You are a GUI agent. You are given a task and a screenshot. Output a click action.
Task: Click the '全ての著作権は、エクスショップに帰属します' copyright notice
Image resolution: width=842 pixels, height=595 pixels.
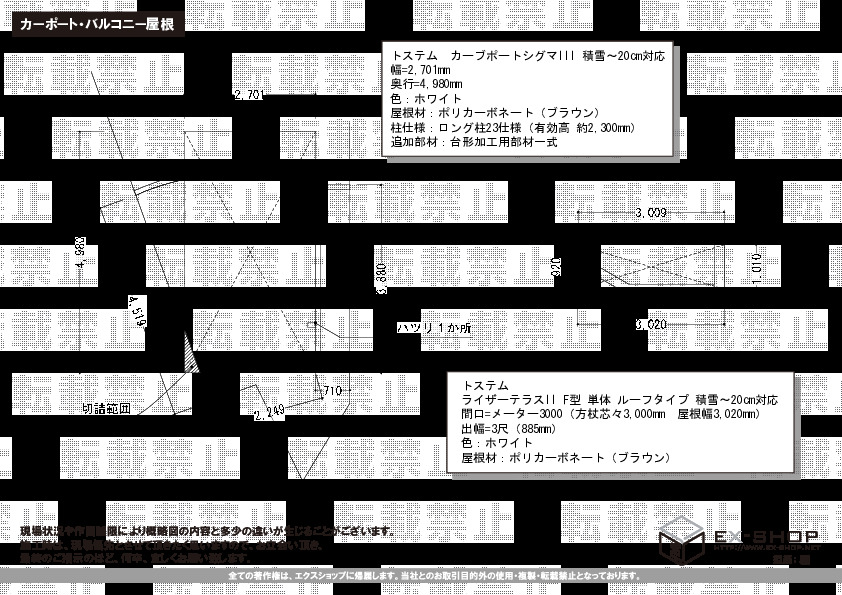pyautogui.click(x=435, y=576)
